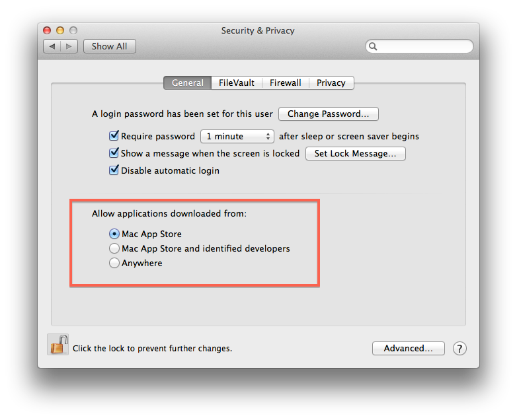Open the FileVault tab
Screen dimensions: 517x420
(x=237, y=83)
